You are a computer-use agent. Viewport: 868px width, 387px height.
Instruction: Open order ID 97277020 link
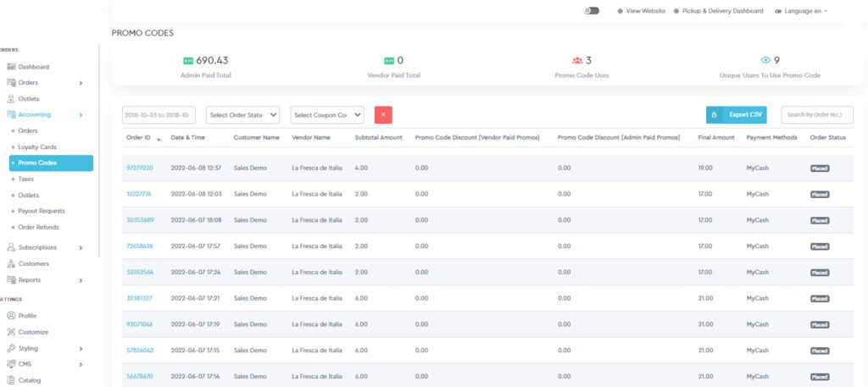pos(139,168)
